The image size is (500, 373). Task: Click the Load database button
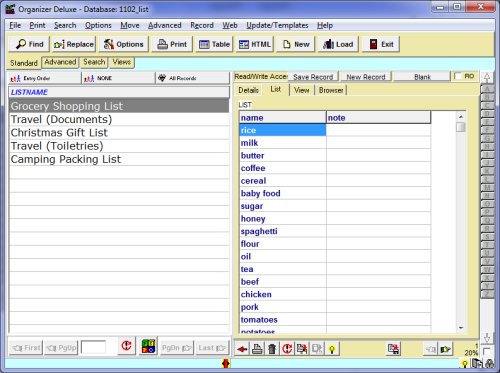[338, 44]
